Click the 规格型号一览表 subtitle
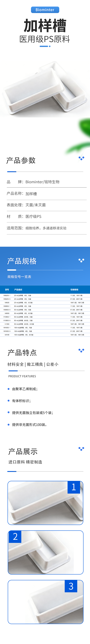The image size is (90, 644). (x=19, y=277)
